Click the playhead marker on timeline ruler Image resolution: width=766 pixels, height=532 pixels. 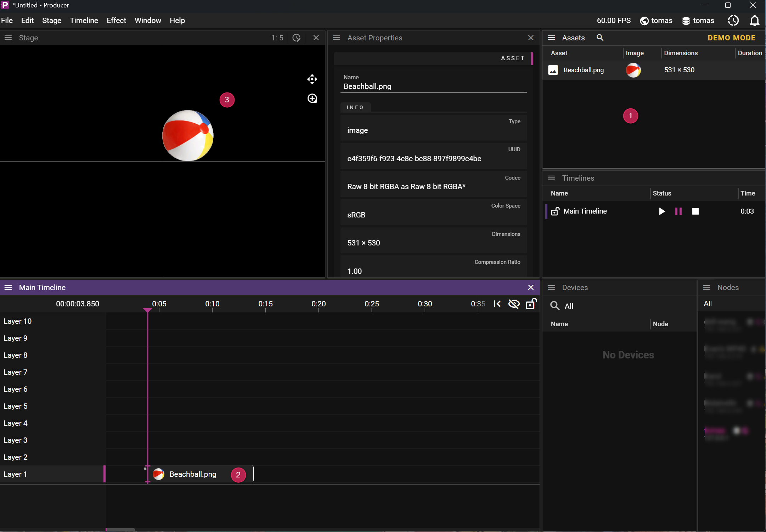tap(147, 310)
